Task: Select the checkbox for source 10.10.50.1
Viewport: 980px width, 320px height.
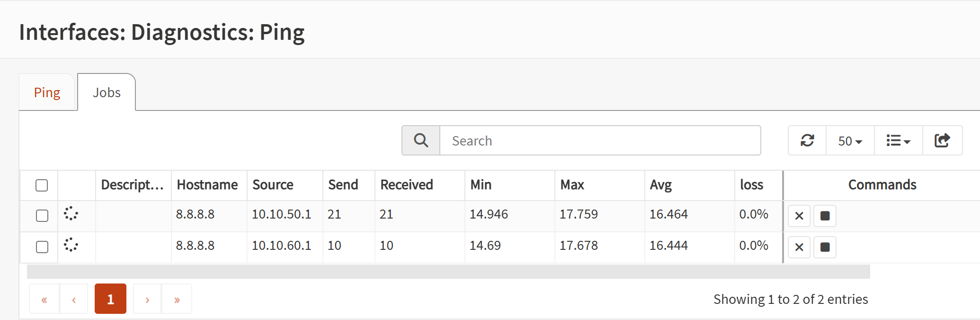Action: [42, 216]
